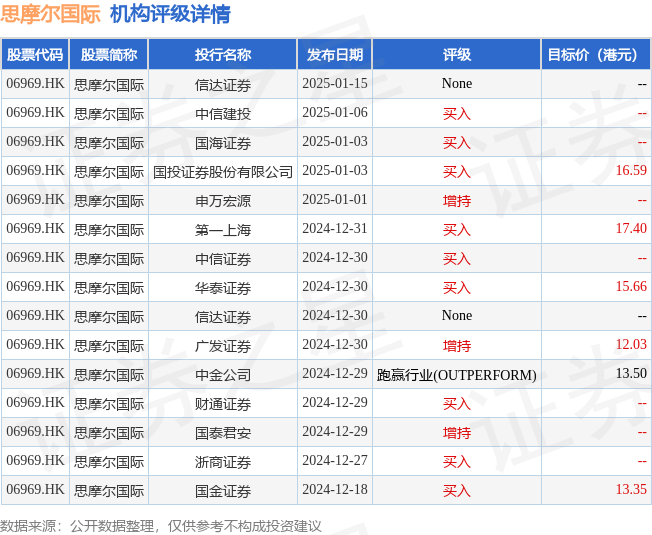
Task: Select the 中信证券 broker cell
Action: point(223,259)
